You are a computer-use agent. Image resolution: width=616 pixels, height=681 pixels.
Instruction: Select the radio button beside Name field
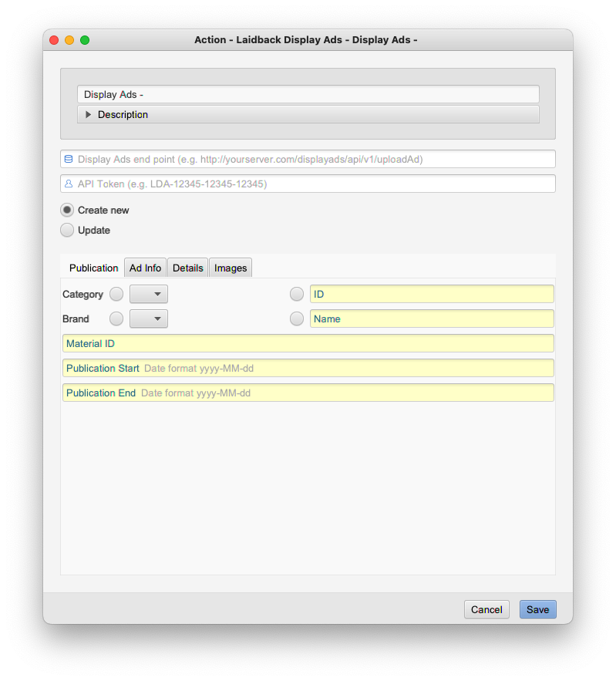click(x=297, y=319)
